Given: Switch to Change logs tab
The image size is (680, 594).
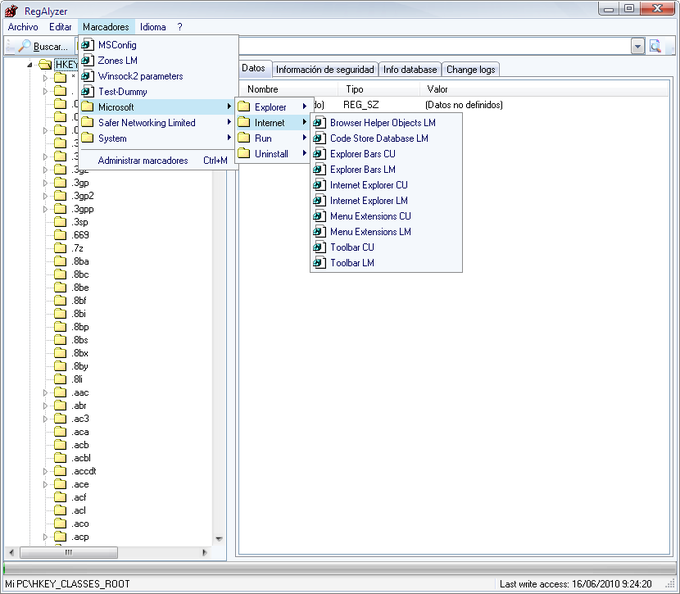Looking at the screenshot, I should 471,69.
